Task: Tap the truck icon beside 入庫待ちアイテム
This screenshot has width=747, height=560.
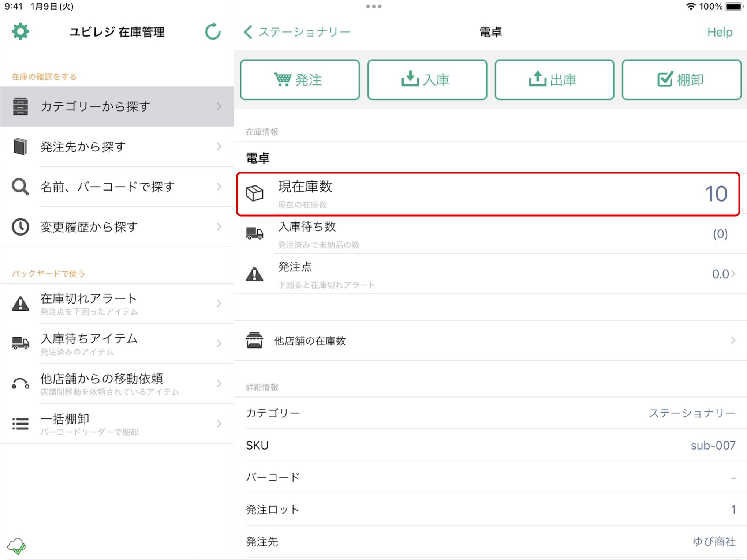Action: 20,343
